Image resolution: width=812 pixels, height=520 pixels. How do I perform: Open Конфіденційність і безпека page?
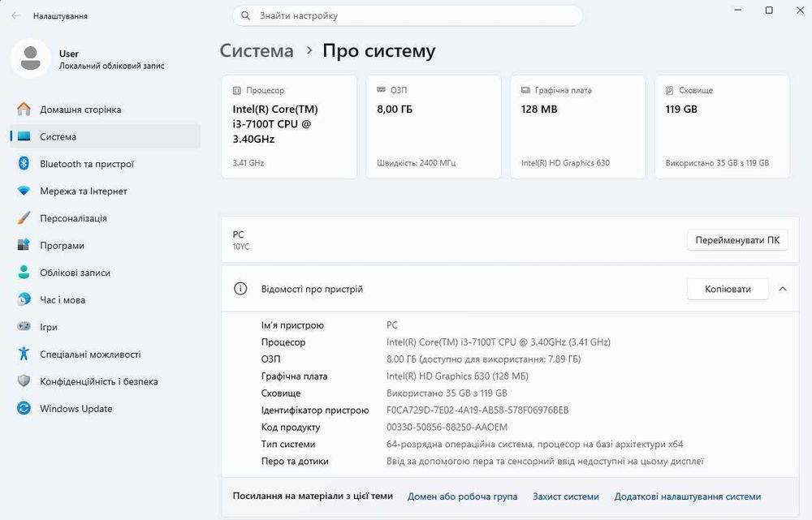(105, 381)
